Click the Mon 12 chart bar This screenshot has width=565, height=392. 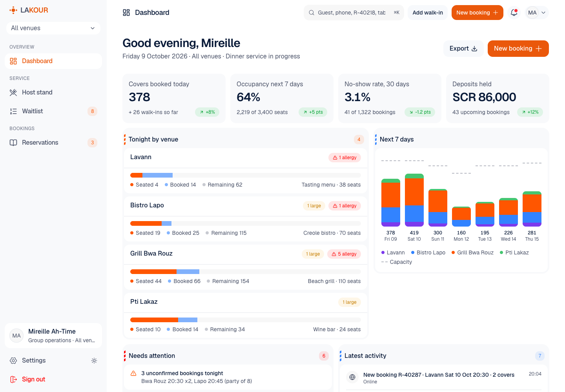pos(461,216)
